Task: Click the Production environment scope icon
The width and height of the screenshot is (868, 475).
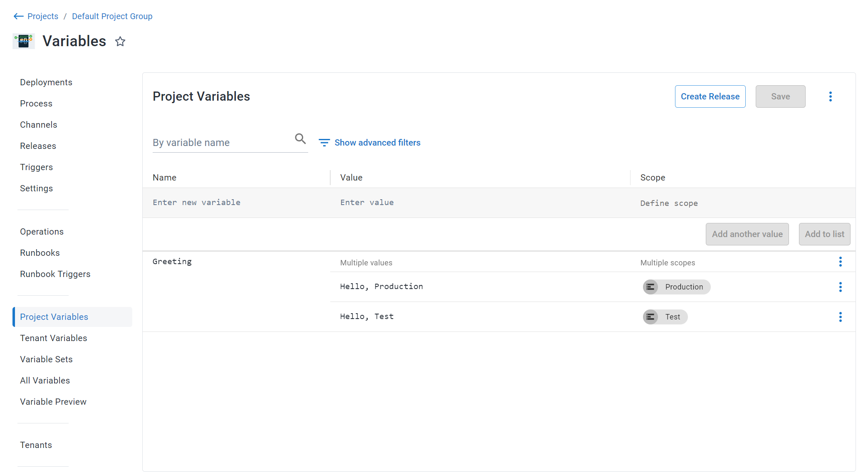Action: point(650,287)
